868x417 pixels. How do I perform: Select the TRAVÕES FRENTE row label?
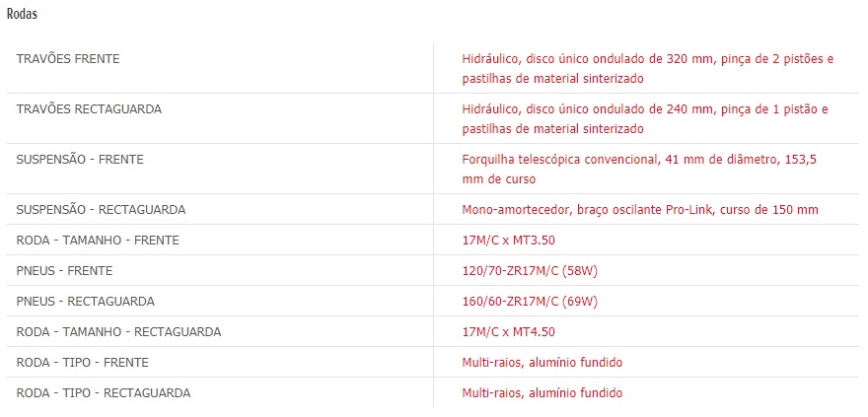(x=67, y=58)
